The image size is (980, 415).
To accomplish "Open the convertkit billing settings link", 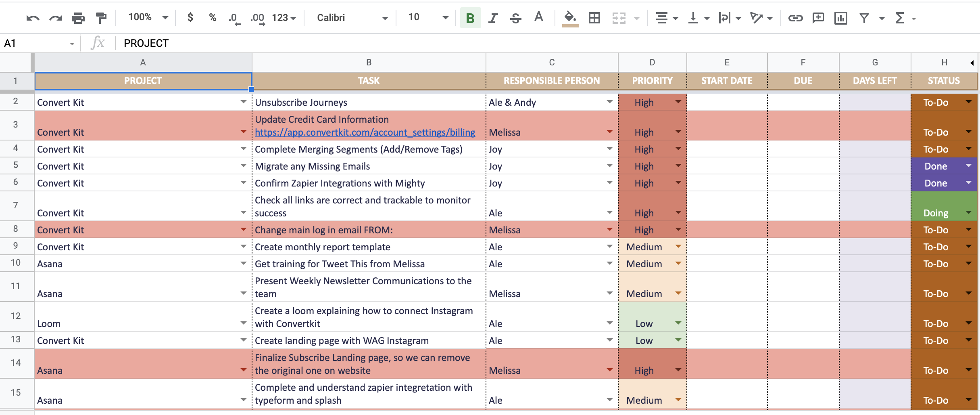I will click(365, 132).
